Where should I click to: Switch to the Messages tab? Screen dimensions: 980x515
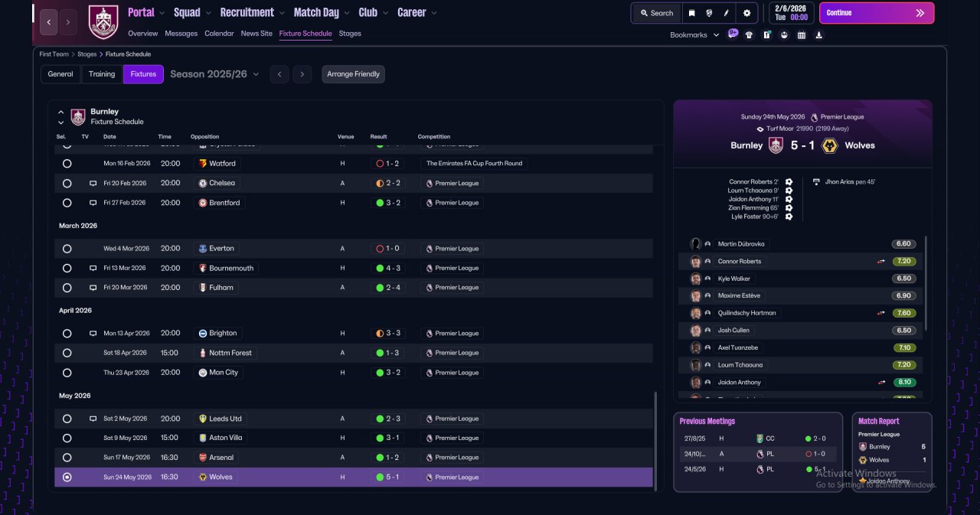[181, 34]
